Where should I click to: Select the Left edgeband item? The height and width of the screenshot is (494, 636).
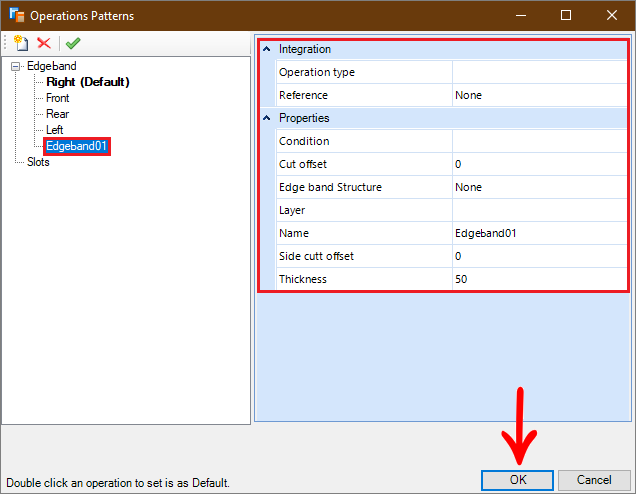[x=54, y=130]
